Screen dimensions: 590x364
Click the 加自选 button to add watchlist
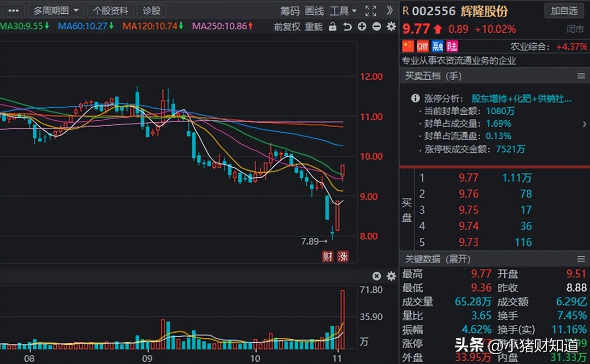(x=564, y=11)
